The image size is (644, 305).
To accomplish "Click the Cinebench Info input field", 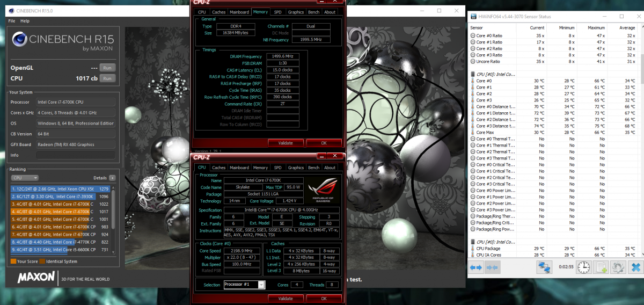I will pyautogui.click(x=75, y=155).
